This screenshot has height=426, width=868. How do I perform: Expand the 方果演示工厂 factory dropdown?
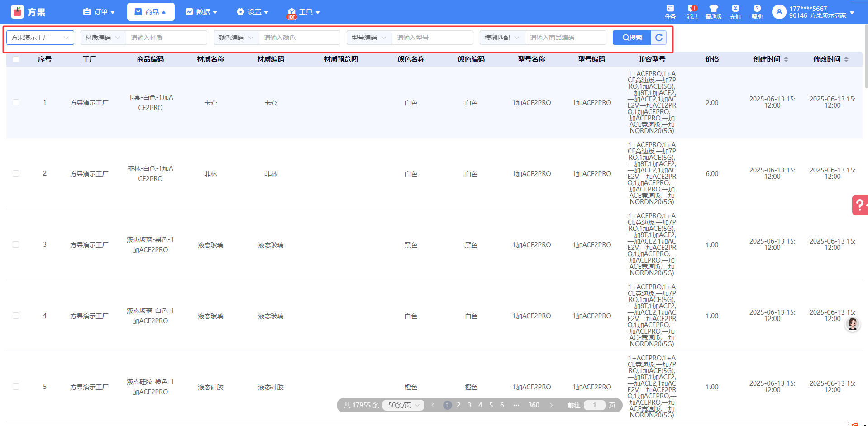(x=40, y=38)
